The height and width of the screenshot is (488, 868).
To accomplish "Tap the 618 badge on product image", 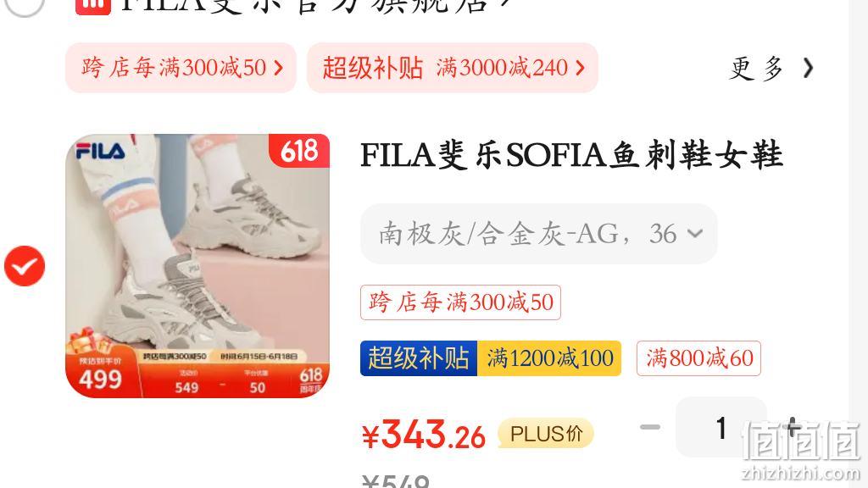I will (x=299, y=151).
